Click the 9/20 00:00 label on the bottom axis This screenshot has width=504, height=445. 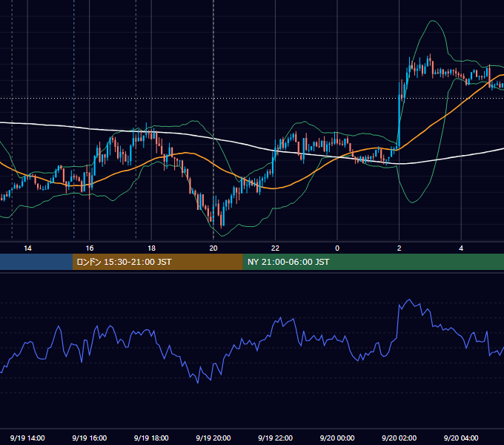coord(337,438)
